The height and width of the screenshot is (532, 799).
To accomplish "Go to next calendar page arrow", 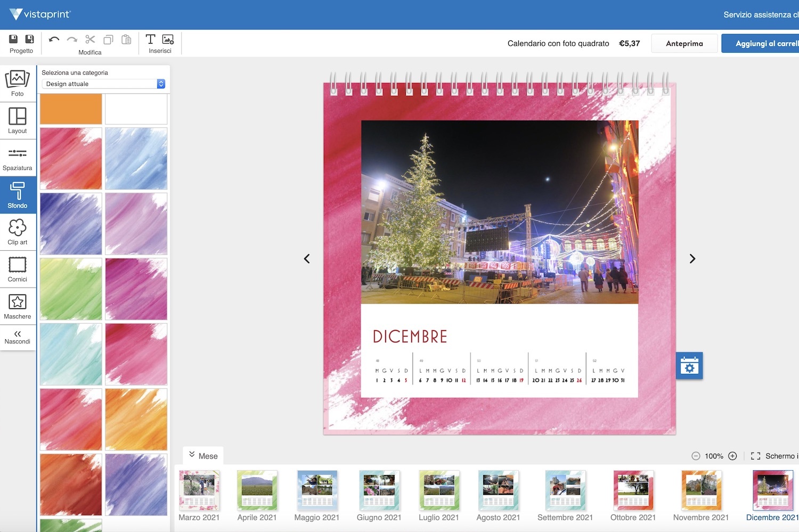I will click(692, 259).
